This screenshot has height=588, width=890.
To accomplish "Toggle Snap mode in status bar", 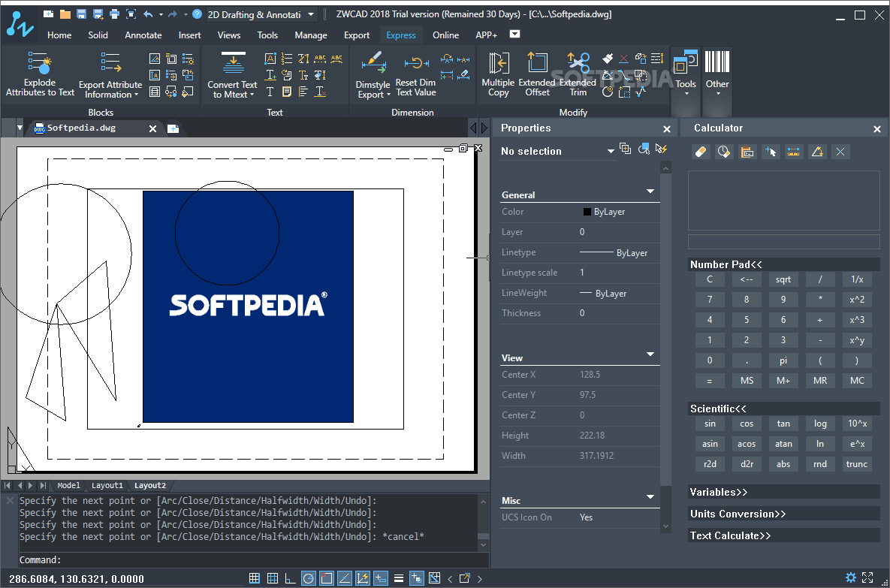I will click(255, 578).
